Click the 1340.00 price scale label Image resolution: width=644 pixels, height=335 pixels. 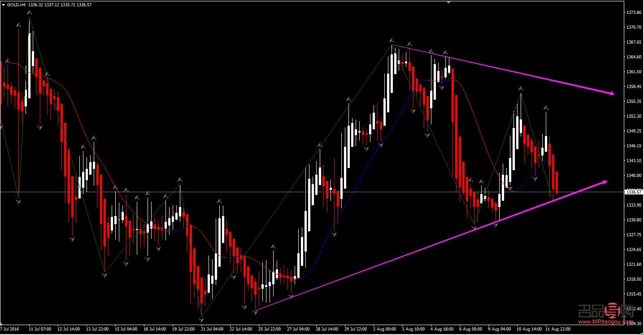[x=633, y=175]
